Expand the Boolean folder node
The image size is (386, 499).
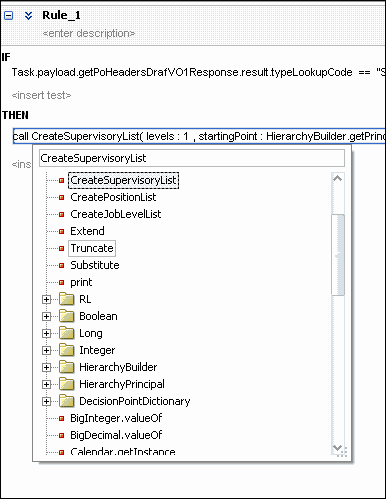(x=46, y=317)
